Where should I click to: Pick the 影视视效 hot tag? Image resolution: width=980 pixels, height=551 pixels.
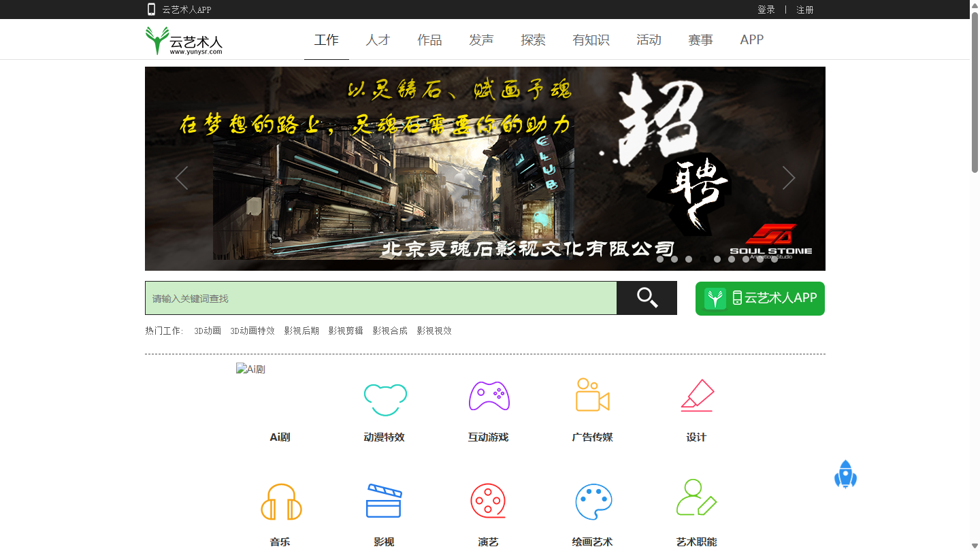(434, 331)
